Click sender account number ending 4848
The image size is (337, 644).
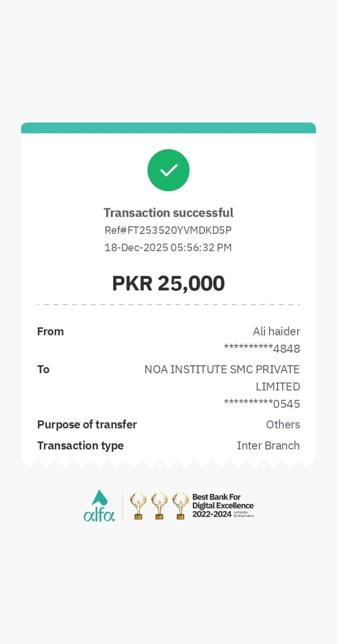click(262, 349)
